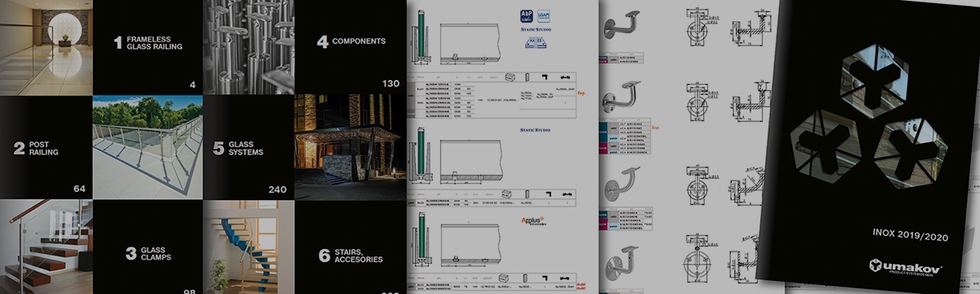Click the glass balcony railing photo
This screenshot has width=980, height=294.
147,147
